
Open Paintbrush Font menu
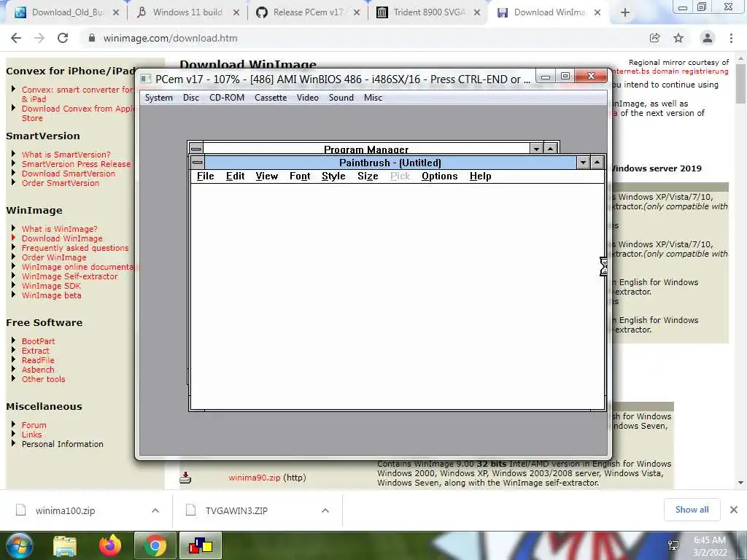point(300,176)
